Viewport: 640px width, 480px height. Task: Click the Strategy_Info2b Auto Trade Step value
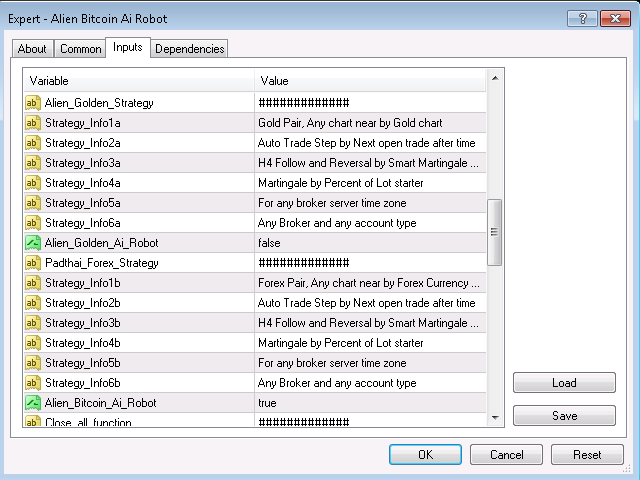coord(367,303)
